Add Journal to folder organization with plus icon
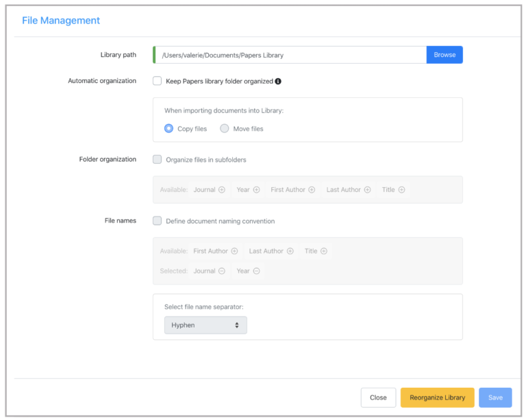 tap(222, 190)
